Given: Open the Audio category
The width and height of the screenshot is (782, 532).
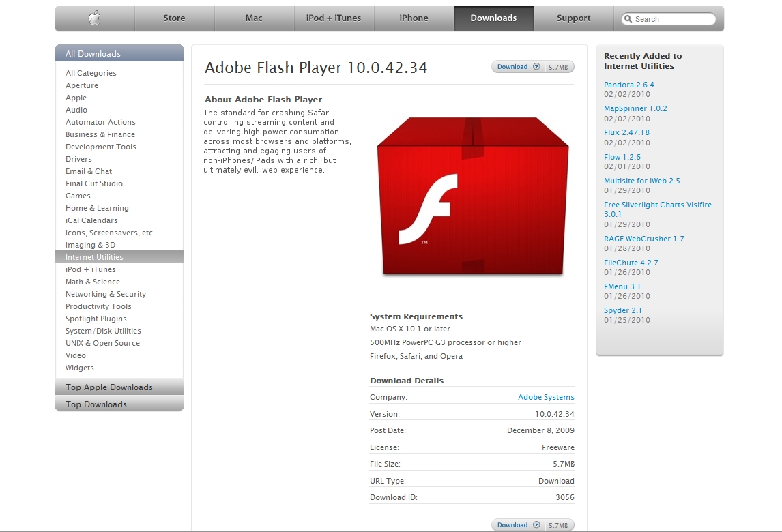Looking at the screenshot, I should point(76,110).
